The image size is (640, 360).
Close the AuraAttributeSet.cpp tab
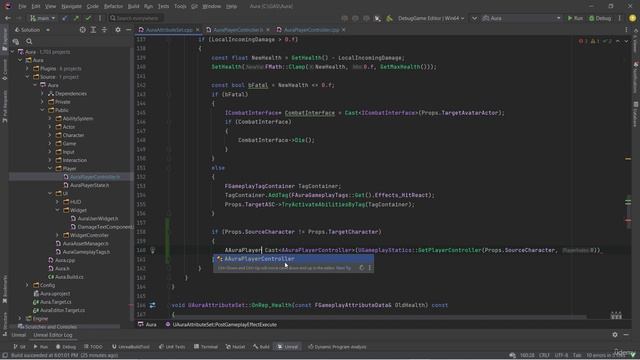click(x=198, y=30)
